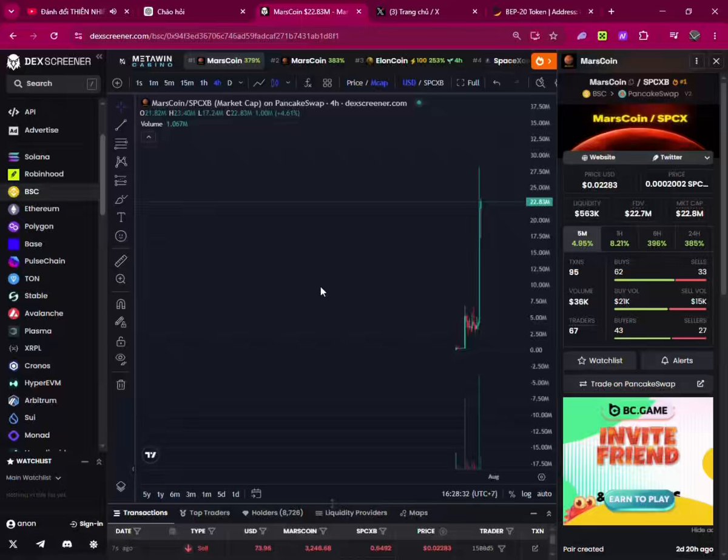The width and height of the screenshot is (728, 560).
Task: Open the chart style dropdown arrow
Action: pyautogui.click(x=288, y=83)
